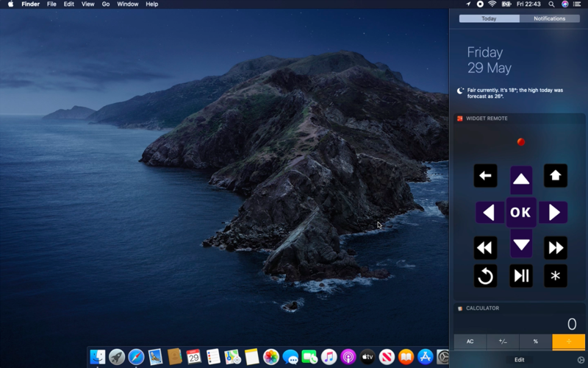Viewport: 588px width, 368px height.
Task: Toggle play/pause on Widget Remote
Action: 521,276
